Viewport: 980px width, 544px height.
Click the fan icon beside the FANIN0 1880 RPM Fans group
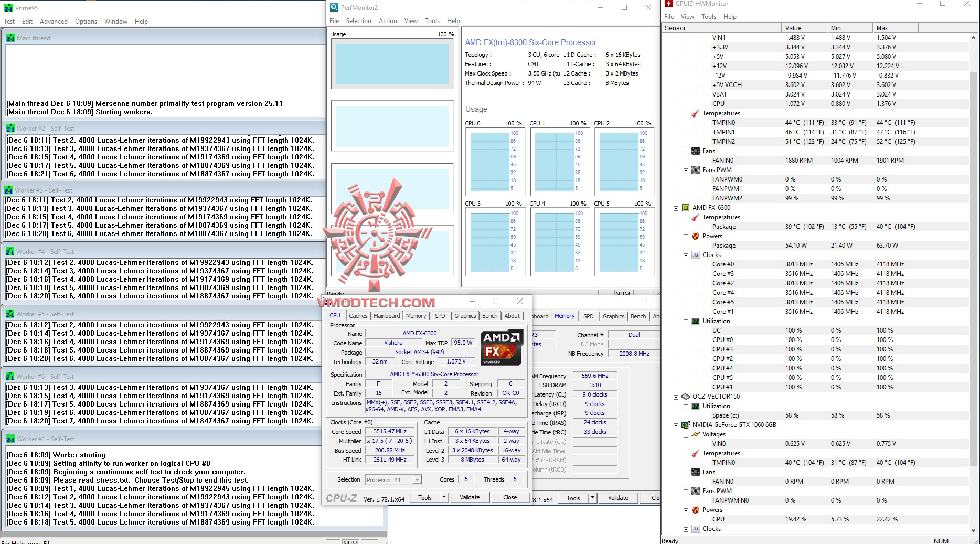(696, 151)
